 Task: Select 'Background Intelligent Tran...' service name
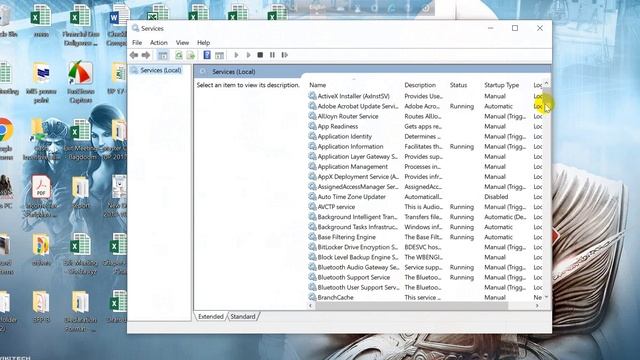357,217
